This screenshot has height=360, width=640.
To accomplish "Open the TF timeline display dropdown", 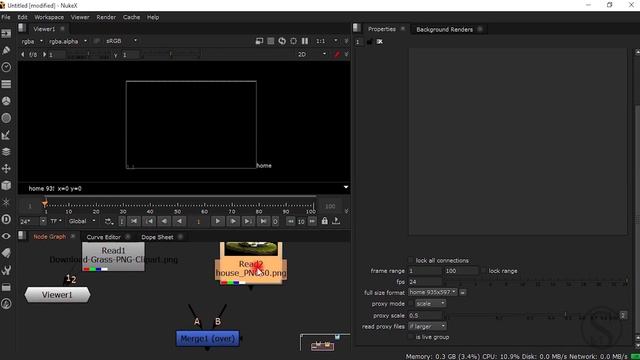I will pyautogui.click(x=56, y=221).
